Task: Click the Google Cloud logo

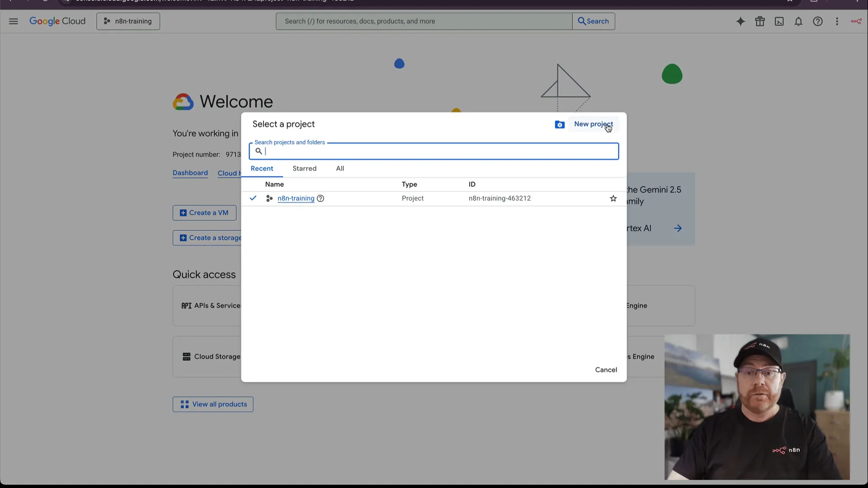Action: pyautogui.click(x=57, y=21)
